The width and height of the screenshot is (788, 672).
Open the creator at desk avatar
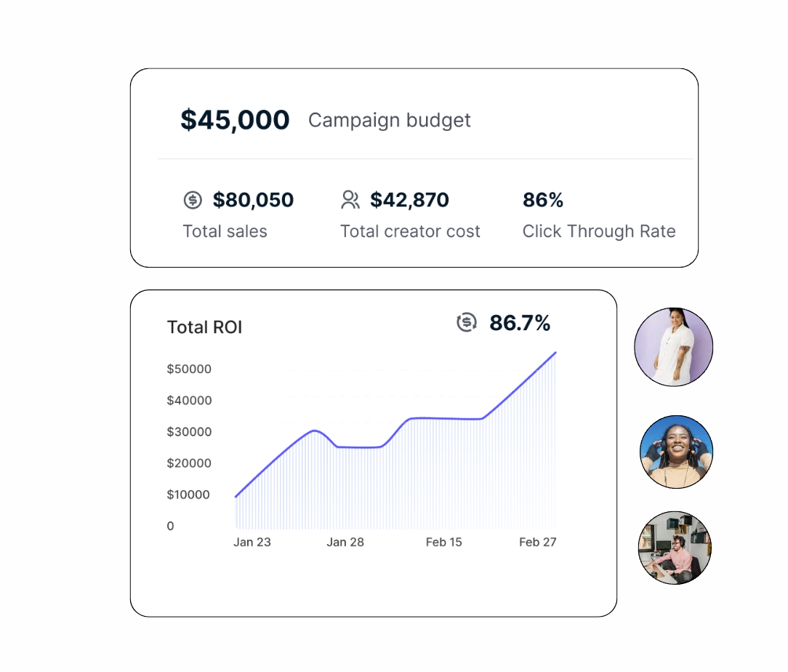(x=675, y=548)
